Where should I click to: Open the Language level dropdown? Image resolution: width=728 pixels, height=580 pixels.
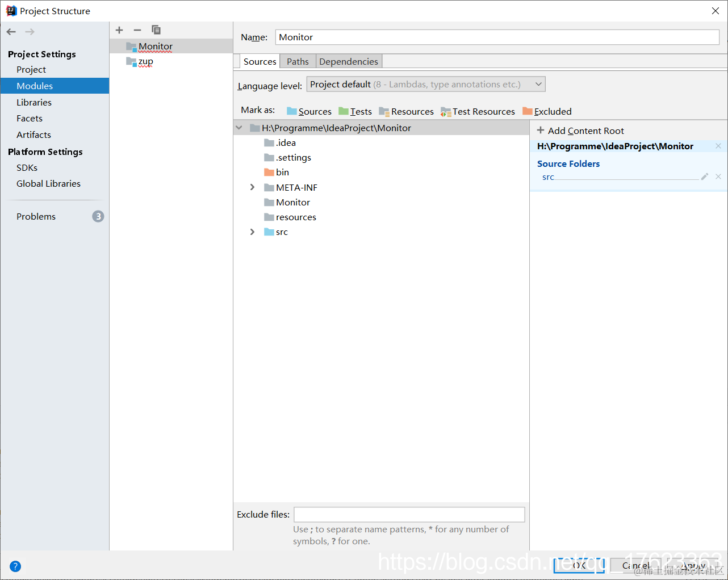(x=426, y=85)
